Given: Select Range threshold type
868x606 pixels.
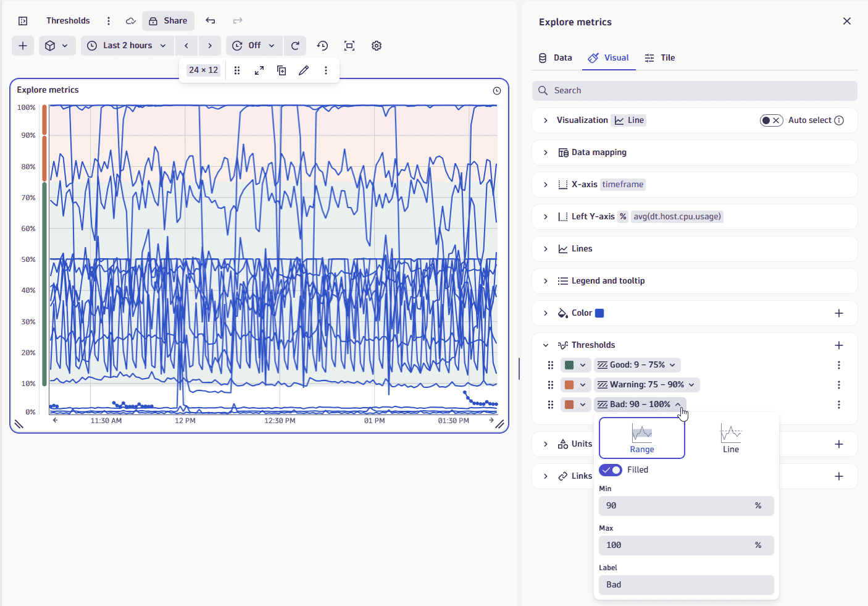Looking at the screenshot, I should point(642,438).
